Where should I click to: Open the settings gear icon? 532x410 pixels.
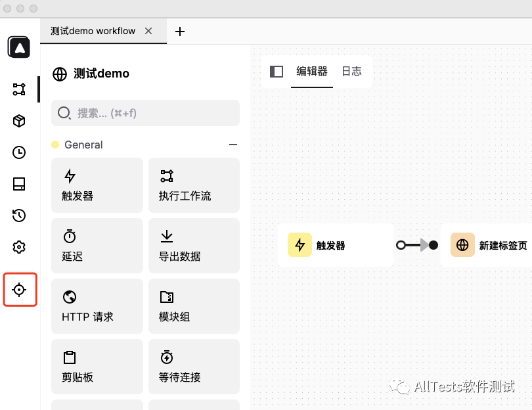pos(19,247)
